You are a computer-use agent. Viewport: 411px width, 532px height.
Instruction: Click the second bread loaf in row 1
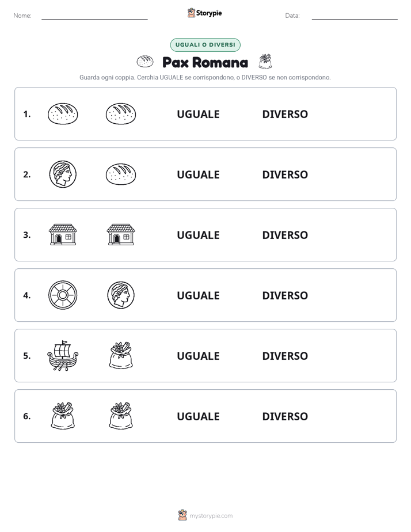[x=121, y=114]
